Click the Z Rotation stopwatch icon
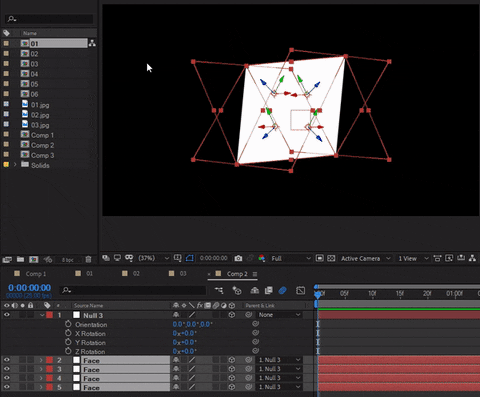The height and width of the screenshot is (397, 480). [x=68, y=351]
